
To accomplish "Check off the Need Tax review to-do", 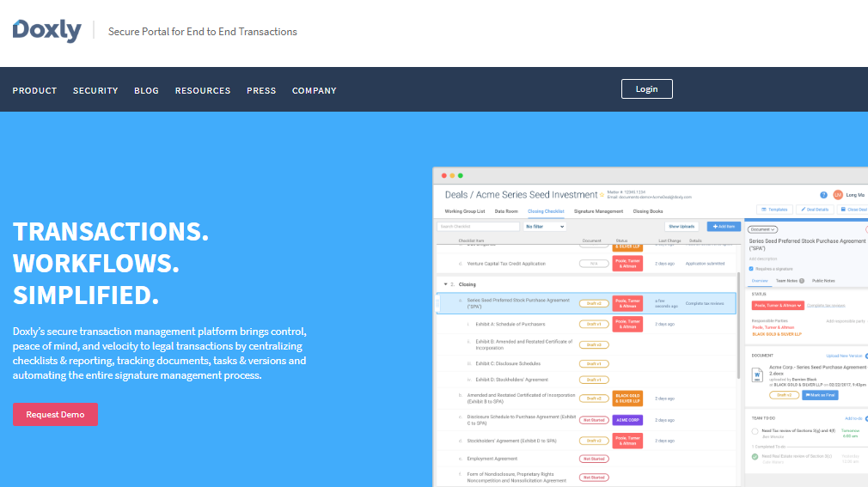I will tap(755, 431).
